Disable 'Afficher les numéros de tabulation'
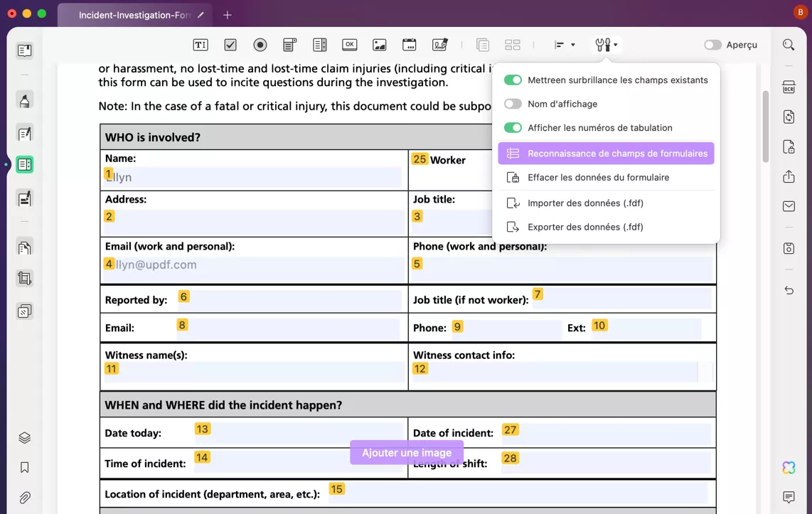The width and height of the screenshot is (812, 514). 513,128
